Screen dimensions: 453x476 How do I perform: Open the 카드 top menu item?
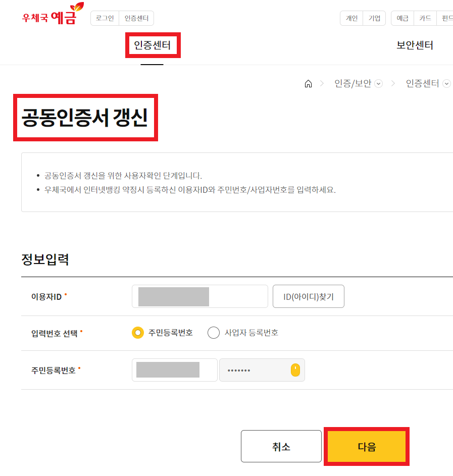click(425, 18)
